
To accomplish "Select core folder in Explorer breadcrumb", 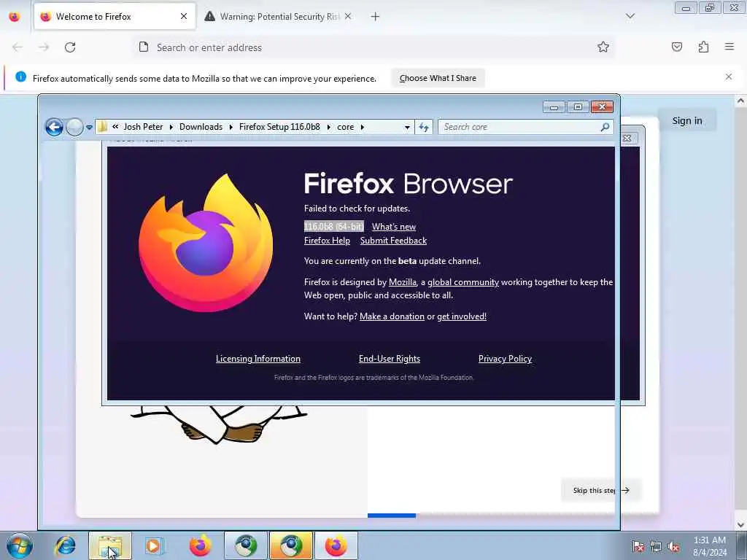I will (x=345, y=127).
